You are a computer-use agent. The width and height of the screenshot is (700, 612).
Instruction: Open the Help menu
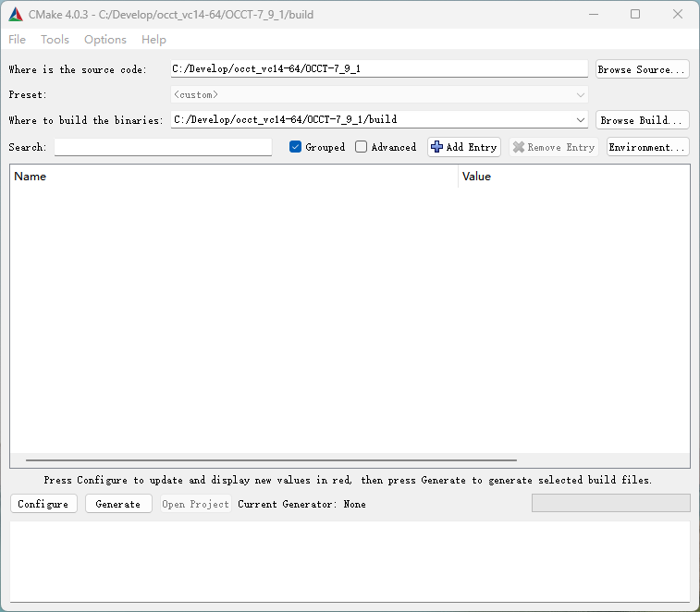coord(154,39)
